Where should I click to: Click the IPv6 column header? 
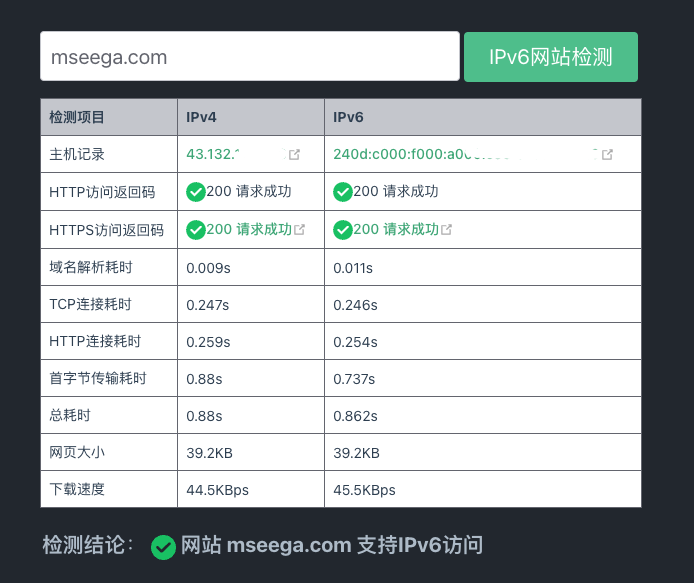click(x=348, y=117)
